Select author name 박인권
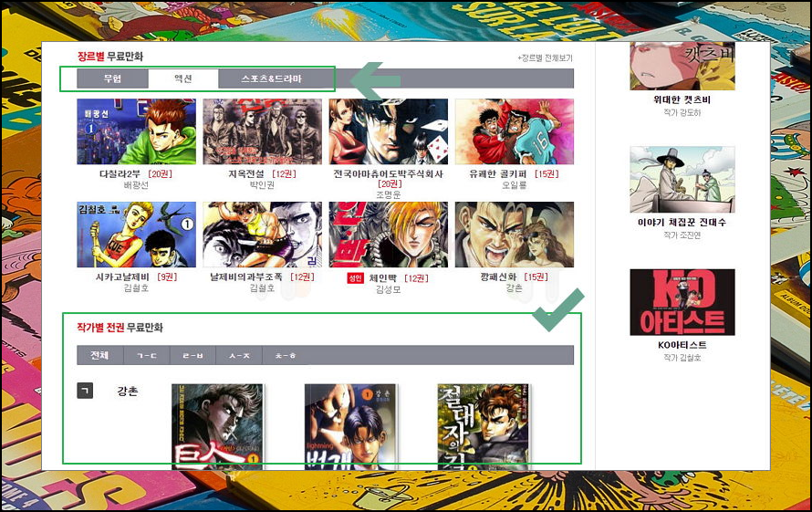Image resolution: width=812 pixels, height=512 pixels. (262, 185)
